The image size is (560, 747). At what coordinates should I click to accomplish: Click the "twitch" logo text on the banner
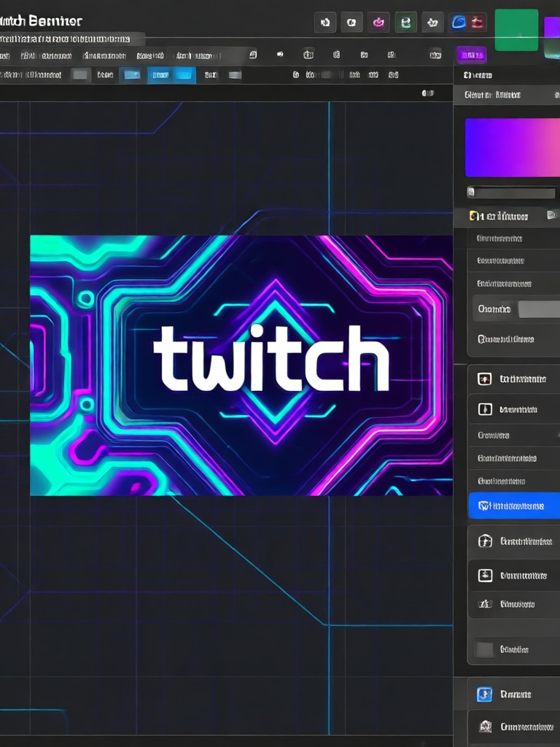271,358
